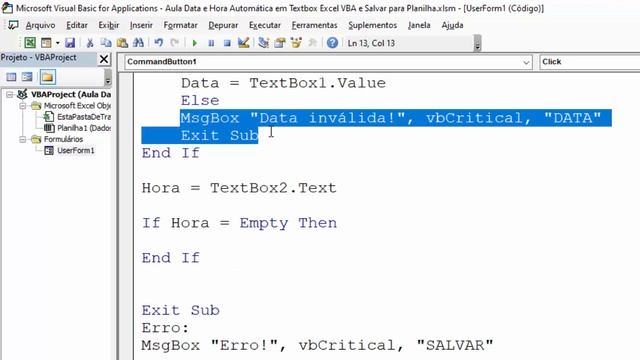Open the Editar menu
Viewport: 640px width, 360px height.
click(77, 25)
